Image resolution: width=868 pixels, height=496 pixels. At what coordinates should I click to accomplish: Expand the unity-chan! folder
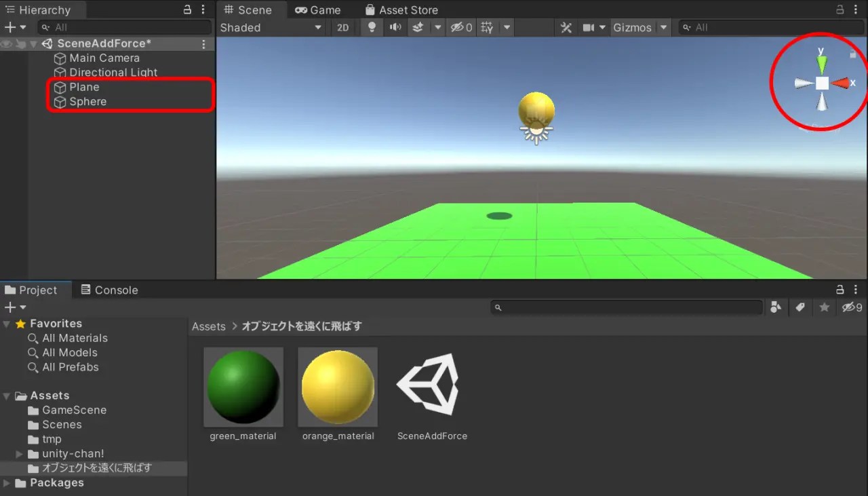click(19, 454)
